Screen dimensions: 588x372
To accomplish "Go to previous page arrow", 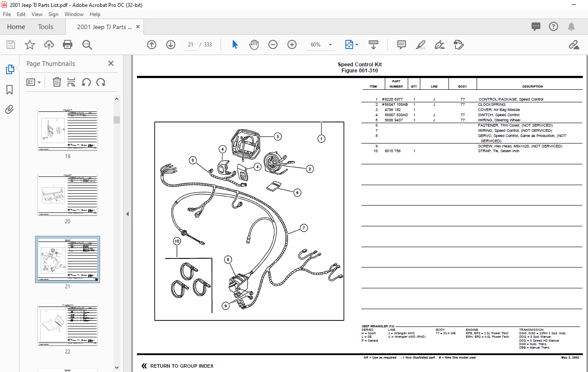I will coord(152,45).
